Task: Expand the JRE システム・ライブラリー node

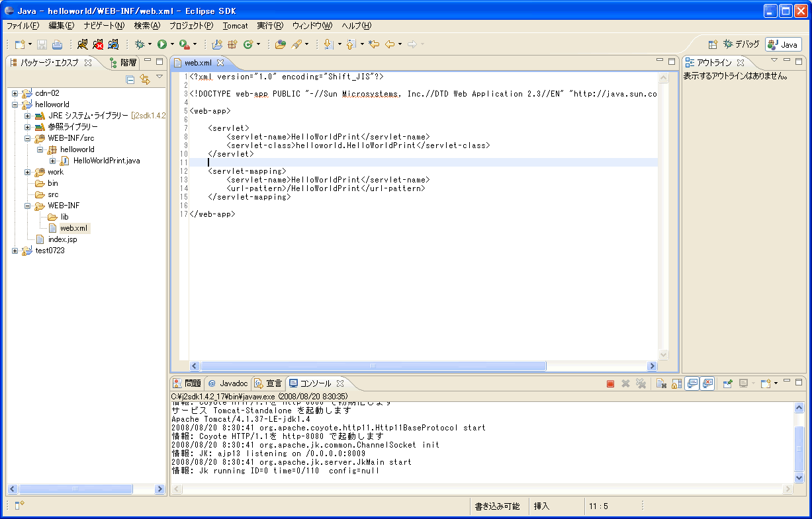Action: coord(27,116)
